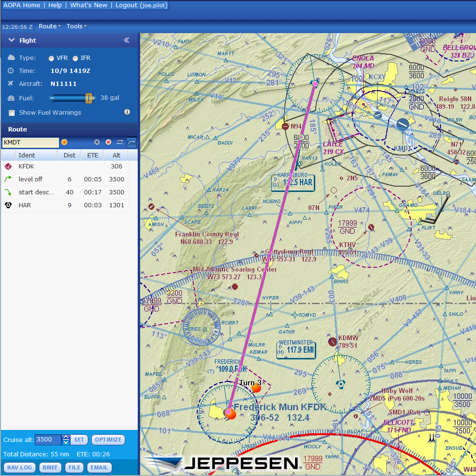Click the KMDT airport symbol on map
476x476 pixels.
click(x=403, y=124)
